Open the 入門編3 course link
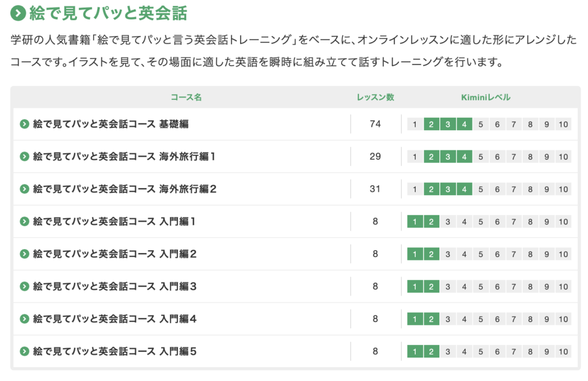The width and height of the screenshot is (588, 381). (x=115, y=286)
